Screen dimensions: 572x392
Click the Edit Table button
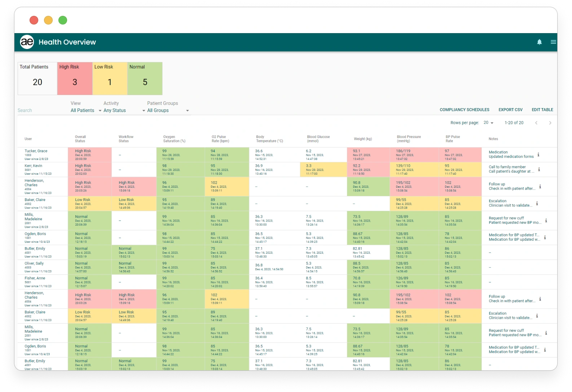(x=542, y=110)
